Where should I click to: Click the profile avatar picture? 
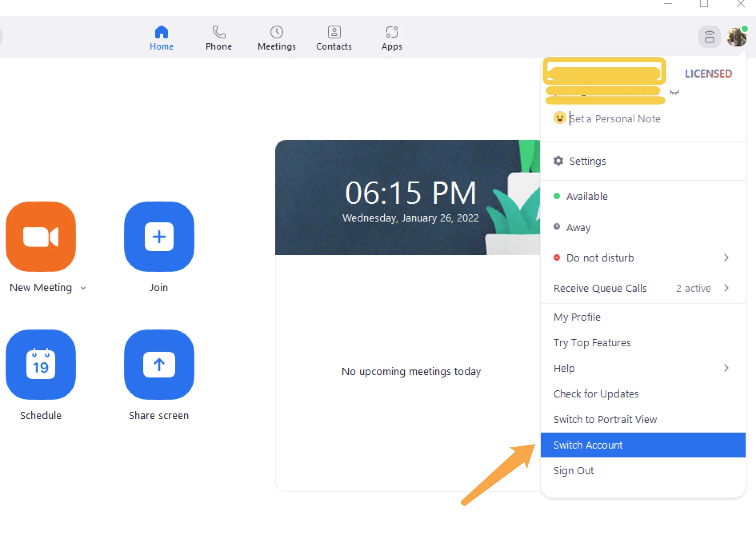[737, 37]
